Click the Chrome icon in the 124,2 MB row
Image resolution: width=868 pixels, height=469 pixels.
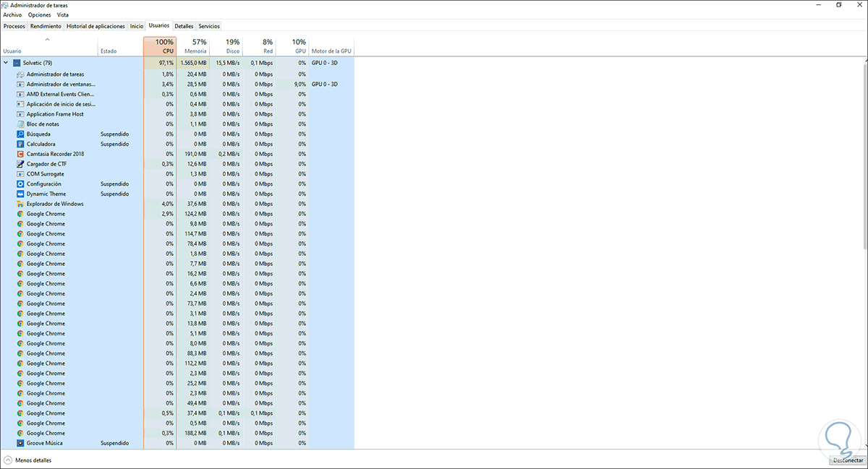pos(20,214)
